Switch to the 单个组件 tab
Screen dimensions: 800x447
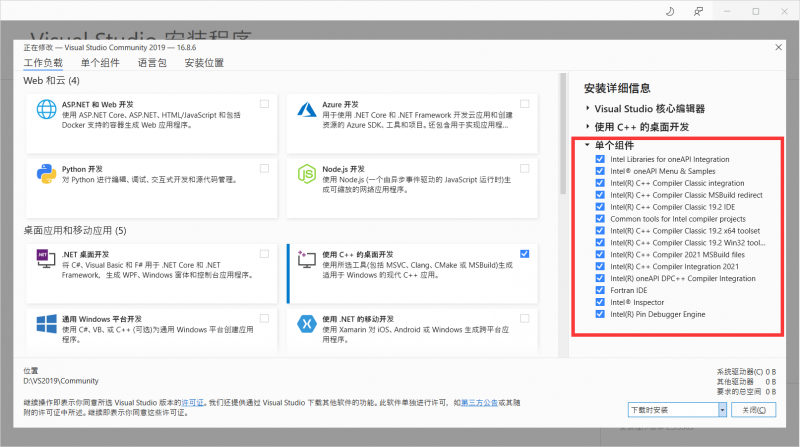[x=99, y=63]
